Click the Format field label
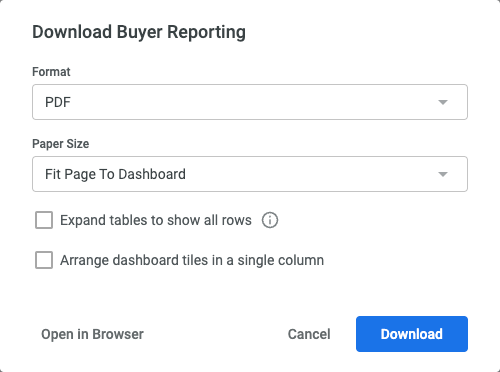 51,72
